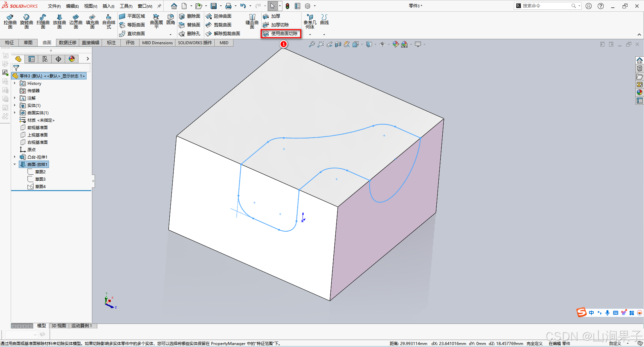Image resolution: width=644 pixels, height=347 pixels.
Task: Open the 文件(F) menu
Action: tap(54, 6)
